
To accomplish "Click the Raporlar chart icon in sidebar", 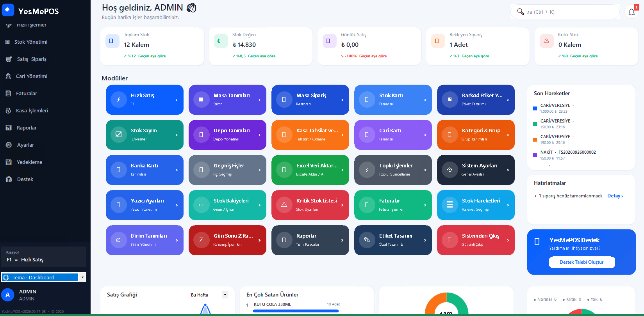I will [9, 128].
